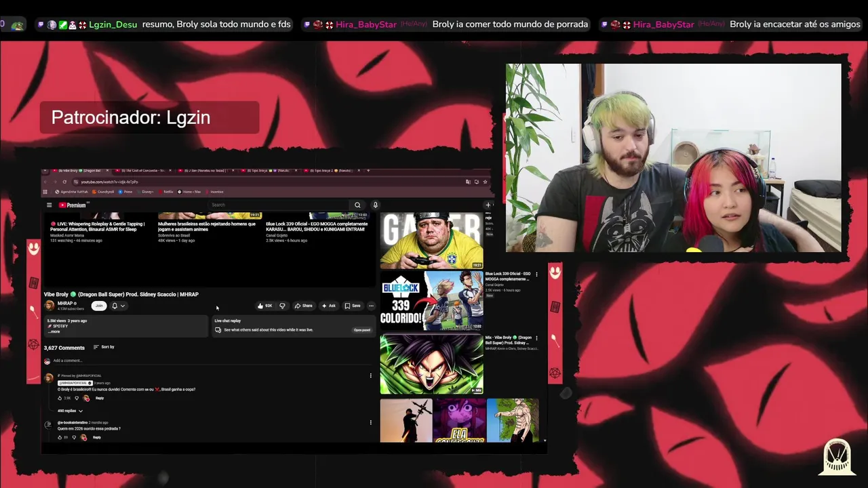Click the Share button
This screenshot has height=488, width=868.
coord(304,306)
